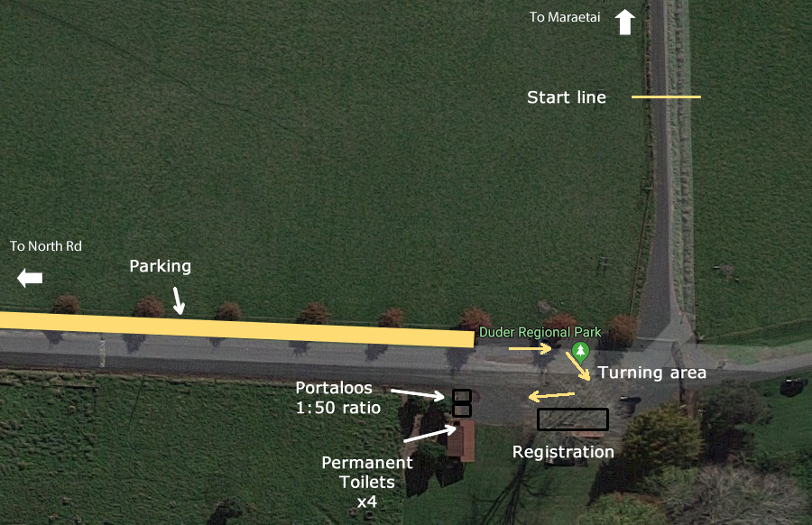812x525 pixels.
Task: Click the yellow left-pointing arrow above Registration box
Action: (x=551, y=396)
